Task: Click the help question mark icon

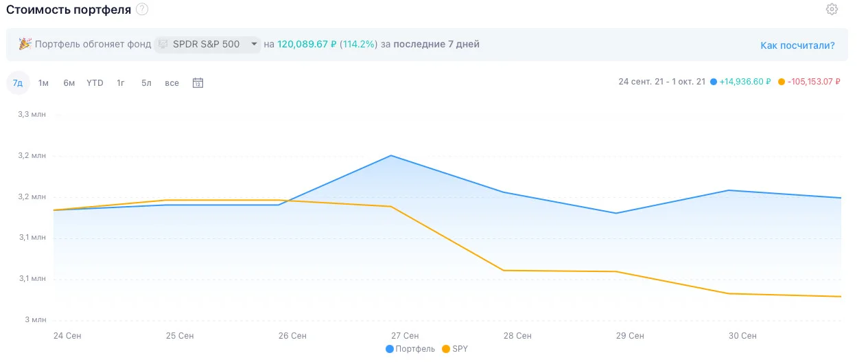Action: [x=141, y=9]
